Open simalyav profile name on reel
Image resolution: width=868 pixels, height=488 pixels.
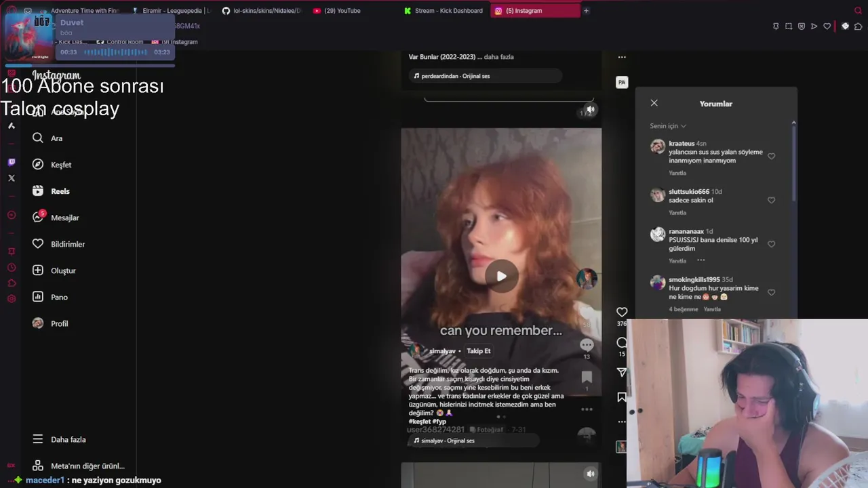442,351
